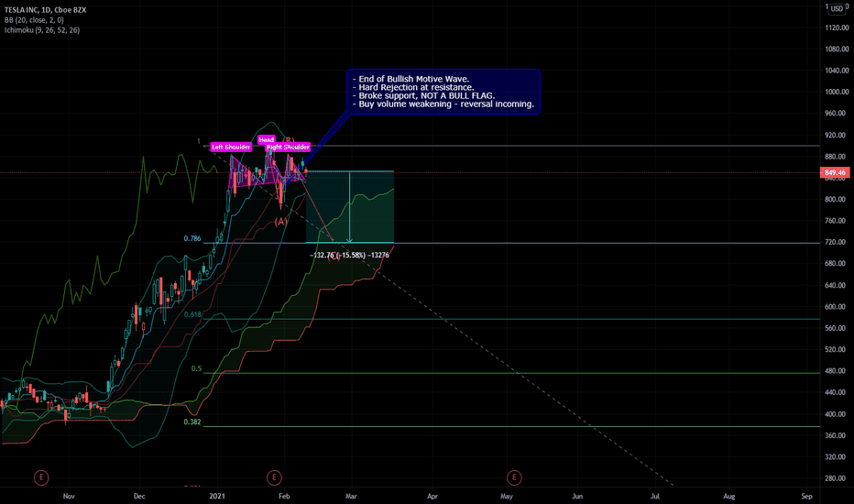Select the green price range measurement box
854x504 pixels.
(x=350, y=207)
